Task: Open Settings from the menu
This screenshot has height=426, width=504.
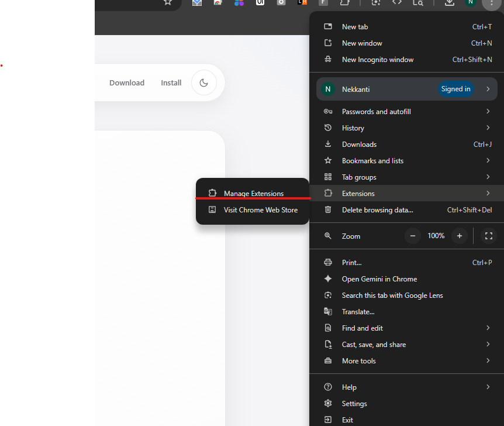Action: 354,403
